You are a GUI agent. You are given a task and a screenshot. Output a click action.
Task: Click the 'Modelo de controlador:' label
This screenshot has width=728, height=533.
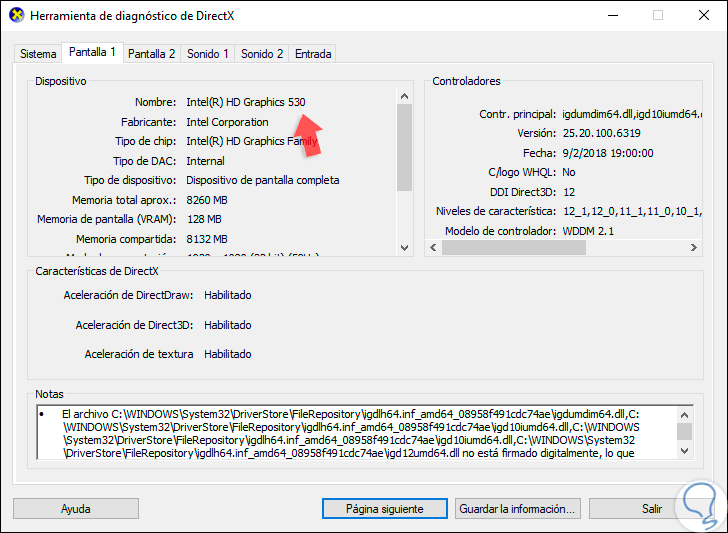click(x=500, y=231)
